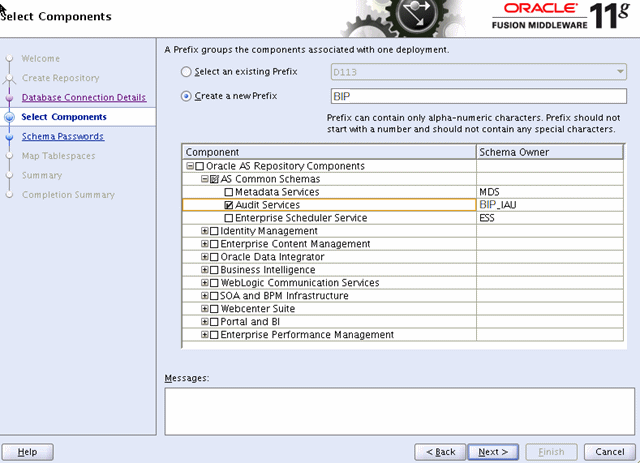This screenshot has height=463, width=640.
Task: Expand the Enterprise Content Management node
Action: coord(204,244)
